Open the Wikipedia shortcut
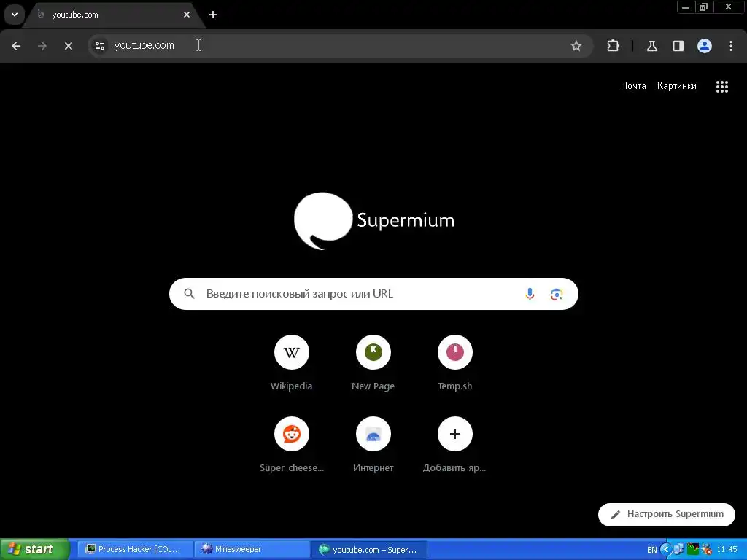Screen dimensions: 747x560 click(292, 363)
